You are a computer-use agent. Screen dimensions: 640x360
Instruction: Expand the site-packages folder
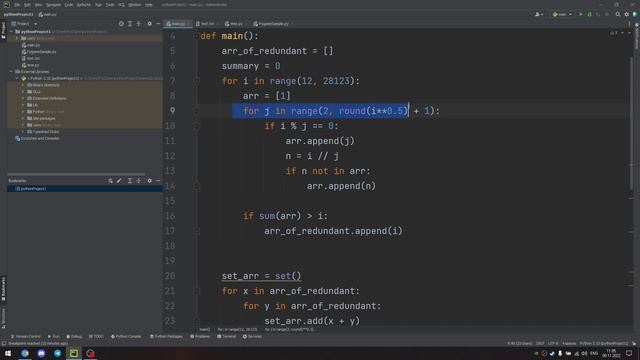pos(23,118)
